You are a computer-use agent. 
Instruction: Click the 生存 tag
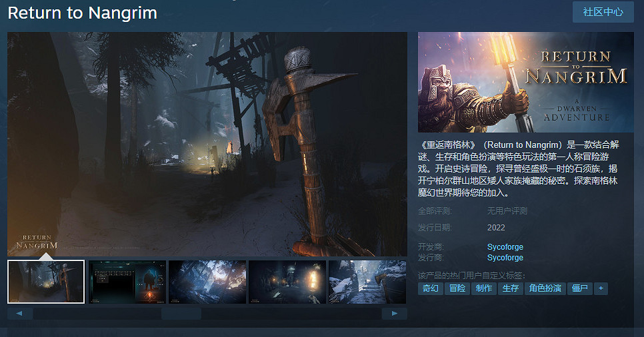[511, 288]
